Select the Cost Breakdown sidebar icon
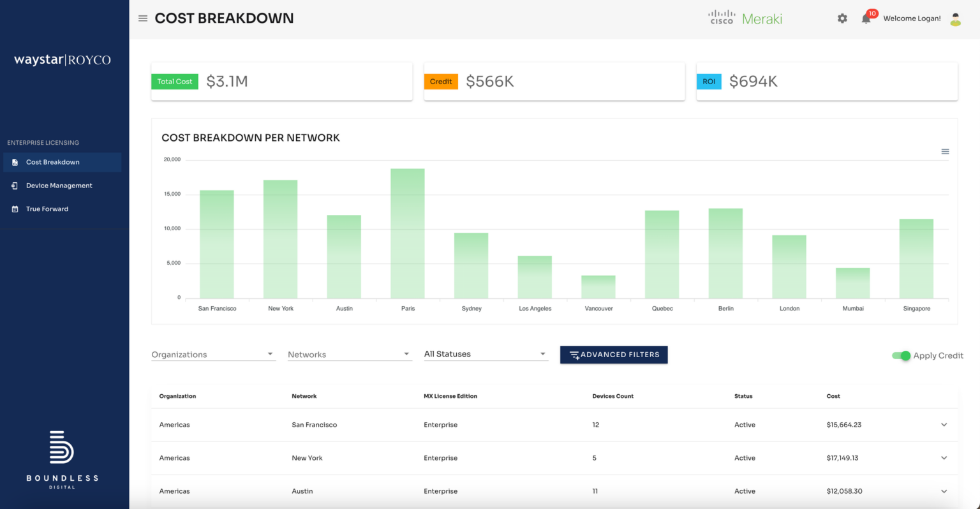This screenshot has height=509, width=980. coord(15,162)
